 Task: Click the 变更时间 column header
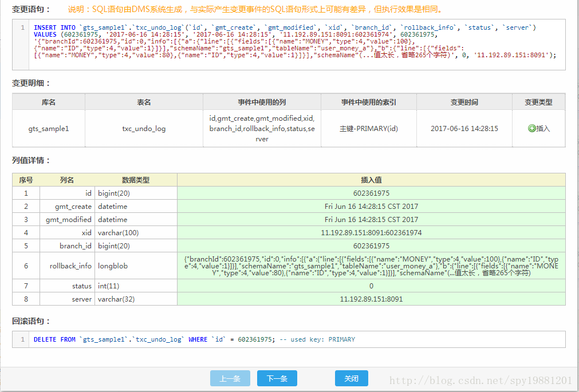tap(464, 102)
